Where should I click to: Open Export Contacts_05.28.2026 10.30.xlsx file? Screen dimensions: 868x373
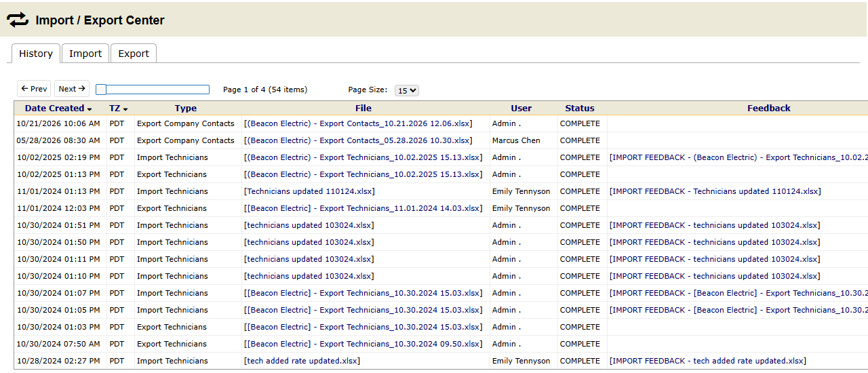tap(358, 140)
